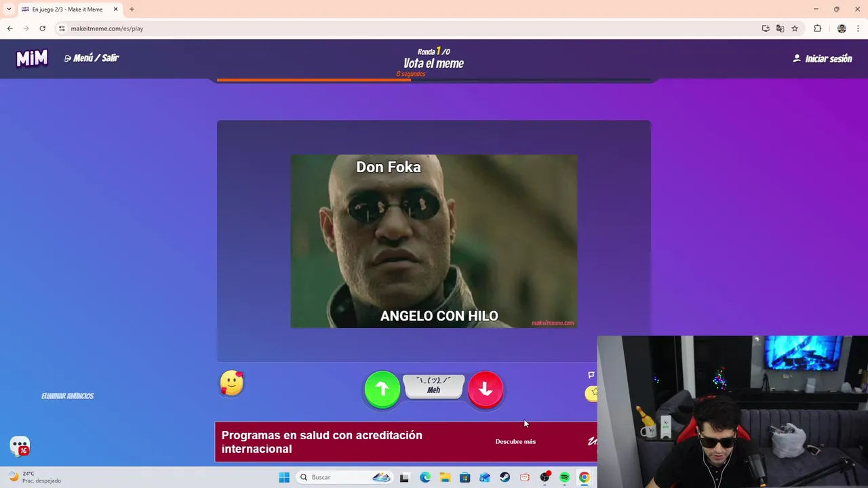The width and height of the screenshot is (868, 488).
Task: Go back in the browser
Action: (9, 28)
